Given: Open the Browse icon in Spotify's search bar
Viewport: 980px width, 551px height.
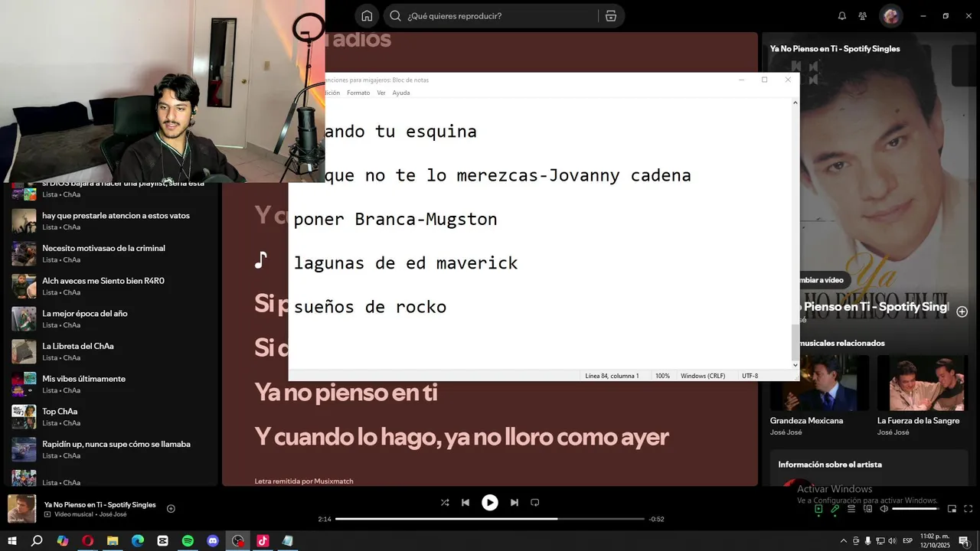Looking at the screenshot, I should [610, 16].
